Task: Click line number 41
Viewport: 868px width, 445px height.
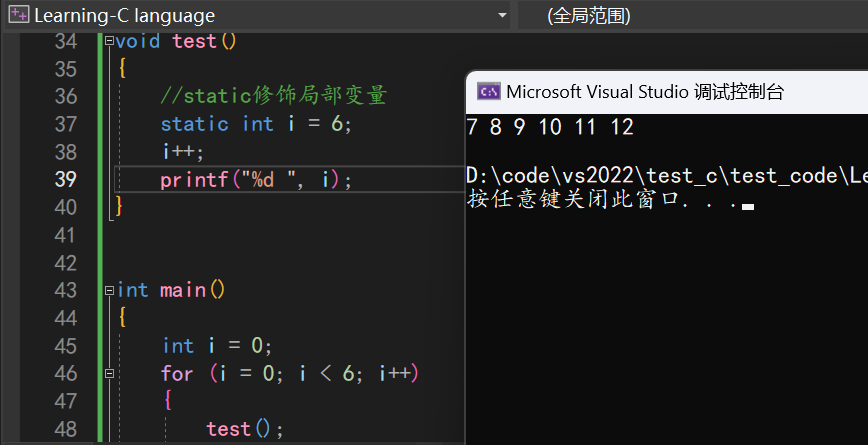Action: pos(66,235)
